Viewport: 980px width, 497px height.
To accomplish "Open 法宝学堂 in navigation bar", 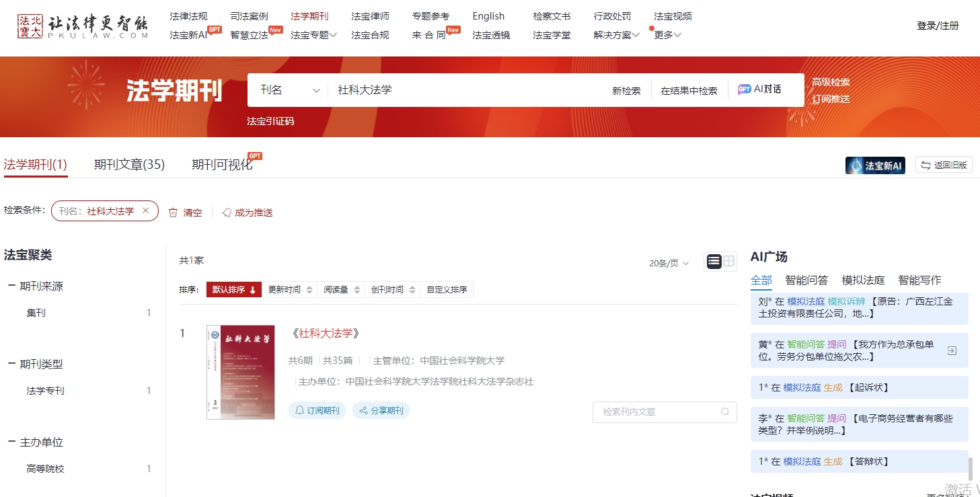I will [552, 35].
